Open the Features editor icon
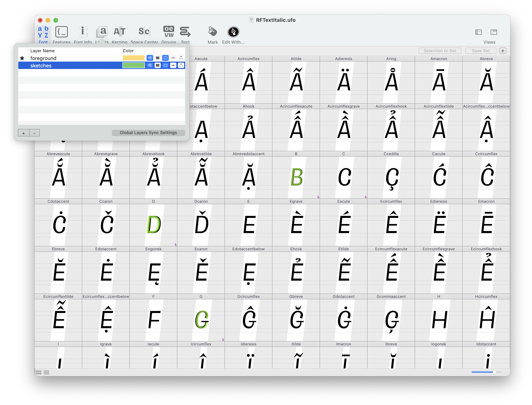 [x=61, y=32]
